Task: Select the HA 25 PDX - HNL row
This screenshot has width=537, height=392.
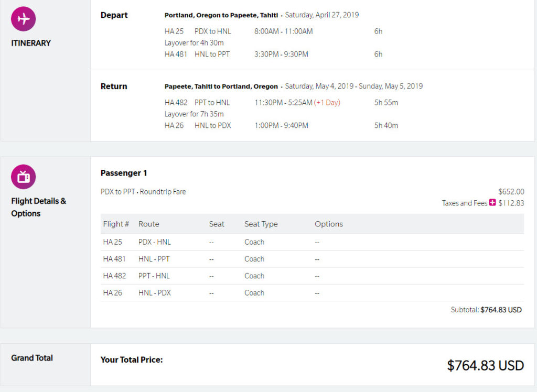Action: (x=312, y=242)
